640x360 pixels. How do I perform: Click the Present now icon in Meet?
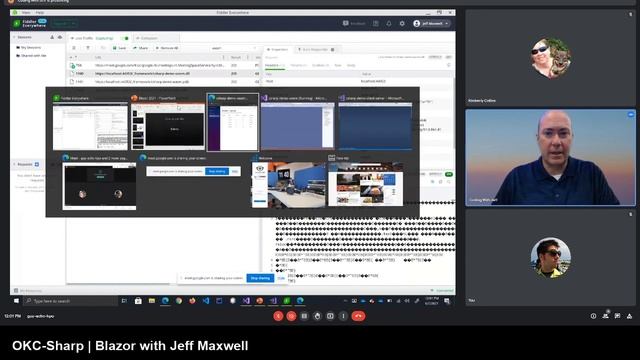pos(331,316)
